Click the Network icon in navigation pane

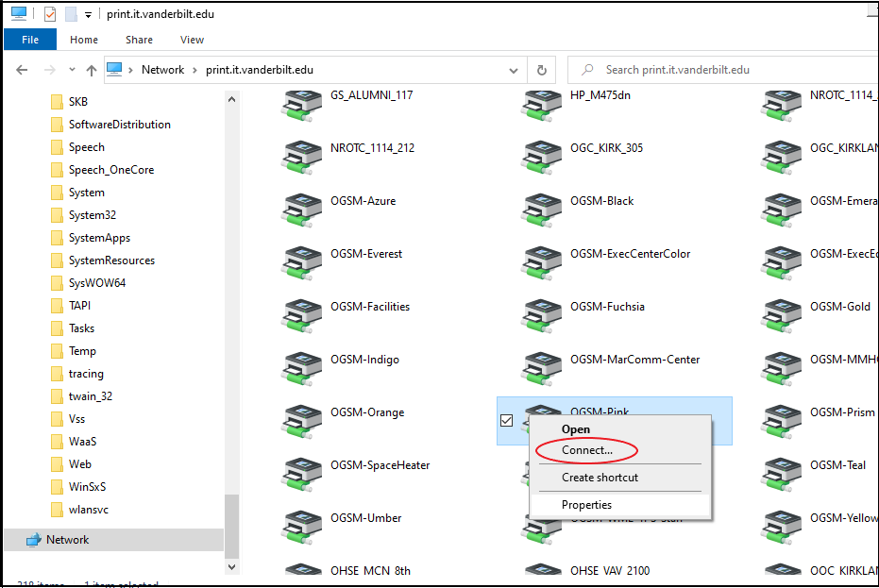tap(34, 540)
